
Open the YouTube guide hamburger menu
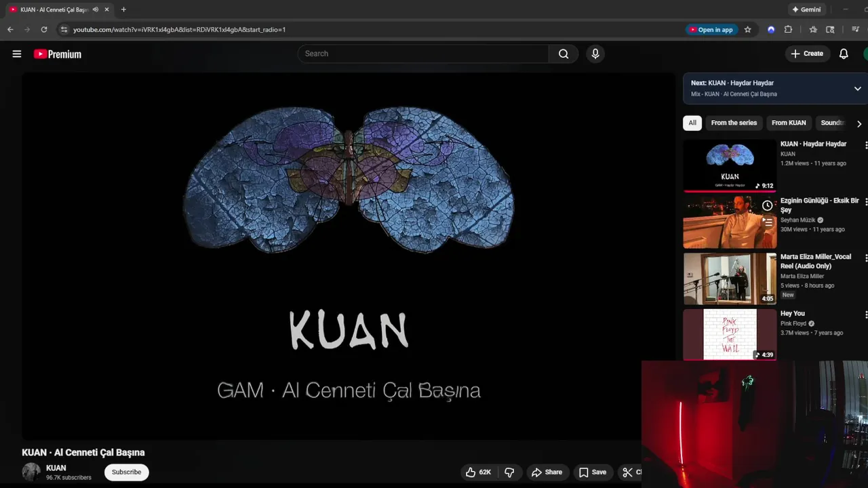click(17, 54)
